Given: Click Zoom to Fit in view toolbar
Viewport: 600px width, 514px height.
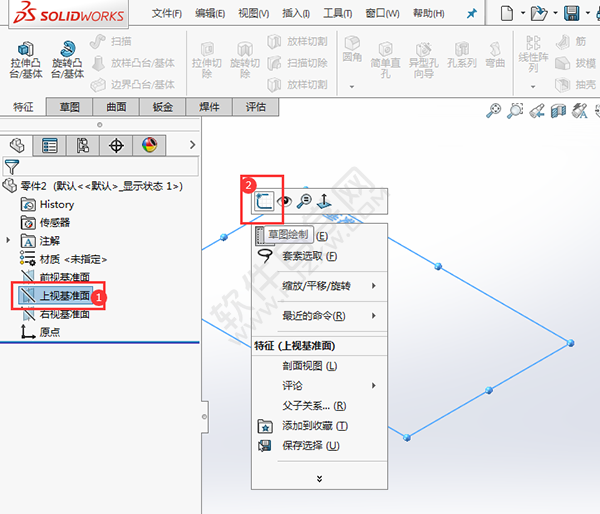Looking at the screenshot, I should point(494,111).
